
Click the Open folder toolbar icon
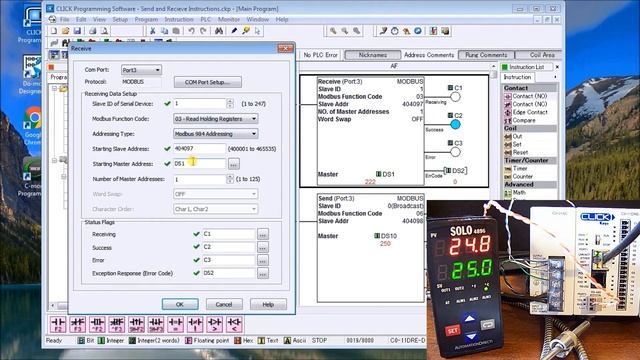coord(65,31)
